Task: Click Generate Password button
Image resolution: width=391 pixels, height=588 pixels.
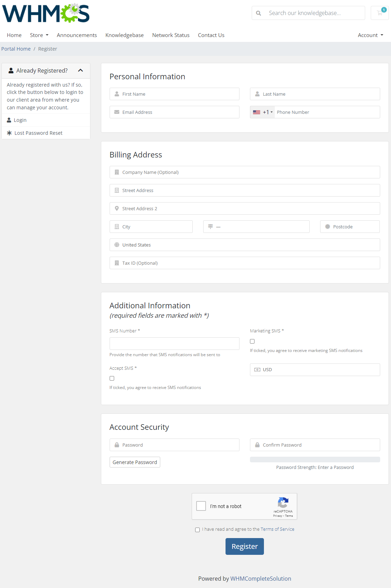Action: (x=135, y=462)
